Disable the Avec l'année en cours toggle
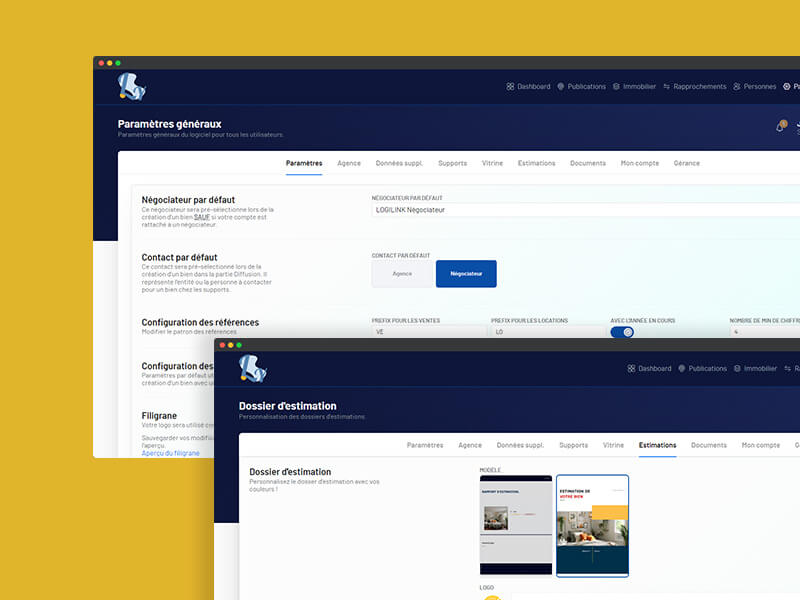This screenshot has height=600, width=800. pyautogui.click(x=622, y=331)
